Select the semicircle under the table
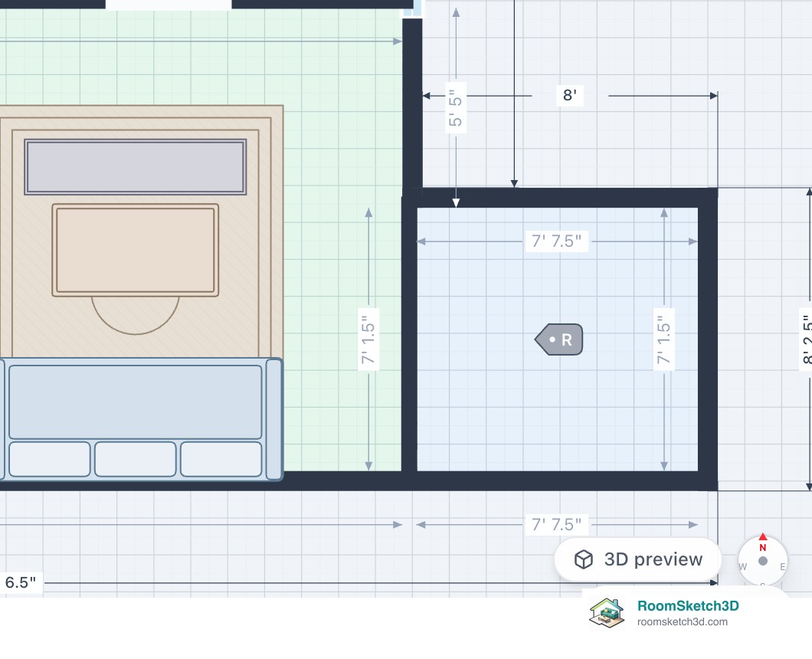Screen dimensions: 812x659 135,316
